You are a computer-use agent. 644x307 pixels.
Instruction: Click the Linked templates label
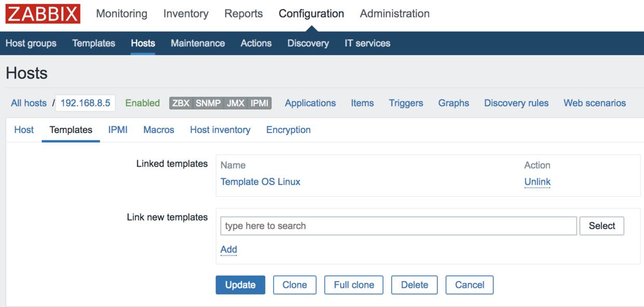pyautogui.click(x=172, y=164)
